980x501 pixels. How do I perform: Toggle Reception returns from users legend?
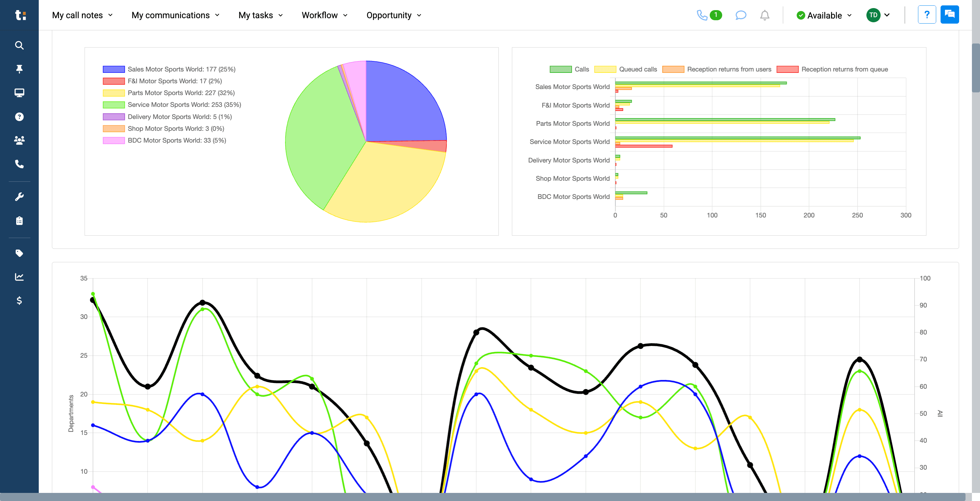click(717, 69)
